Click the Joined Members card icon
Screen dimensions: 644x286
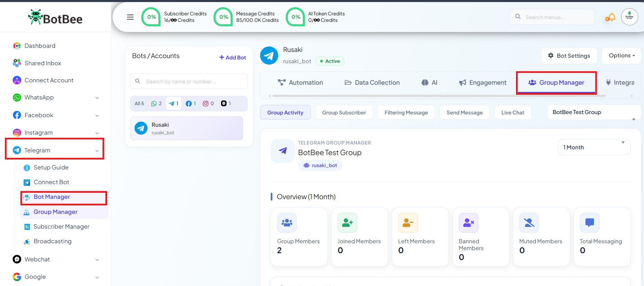click(x=347, y=223)
